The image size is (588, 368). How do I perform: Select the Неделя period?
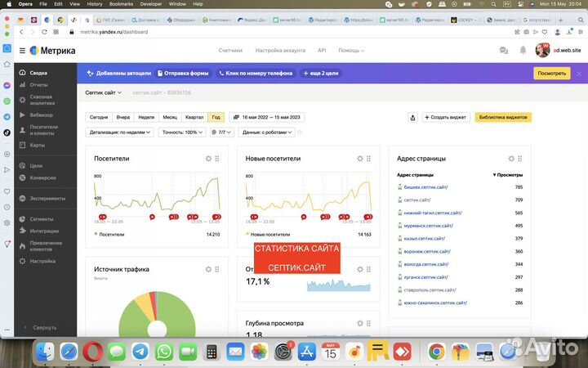point(146,117)
